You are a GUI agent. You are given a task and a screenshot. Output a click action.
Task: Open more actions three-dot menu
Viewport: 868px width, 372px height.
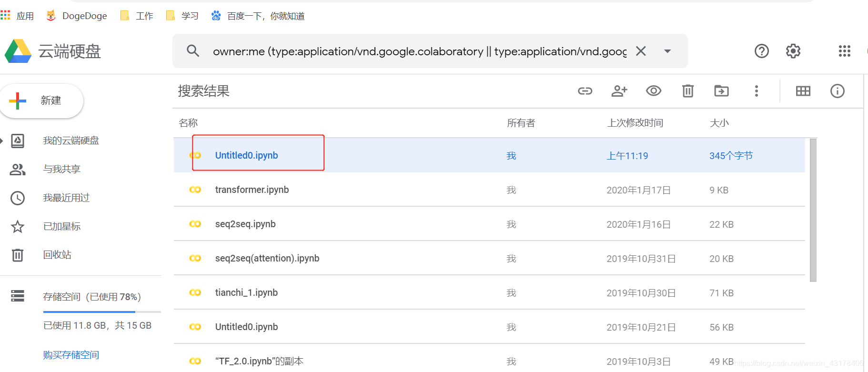[x=757, y=91]
